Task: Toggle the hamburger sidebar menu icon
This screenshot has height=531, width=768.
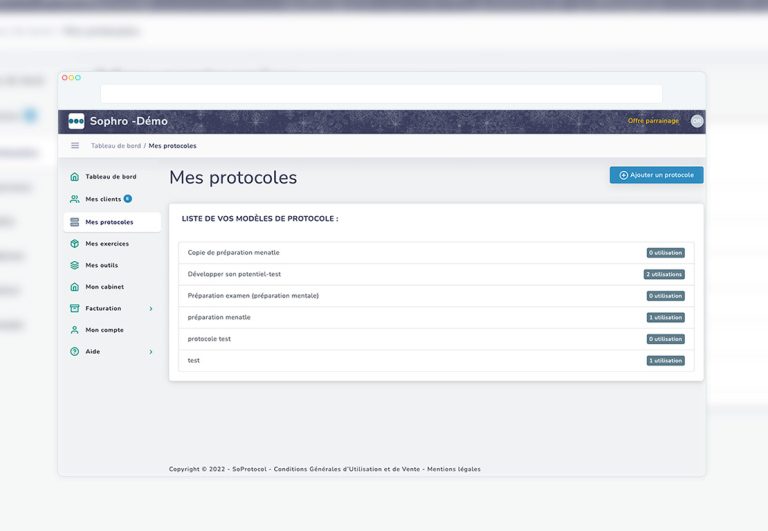Action: pos(75,146)
